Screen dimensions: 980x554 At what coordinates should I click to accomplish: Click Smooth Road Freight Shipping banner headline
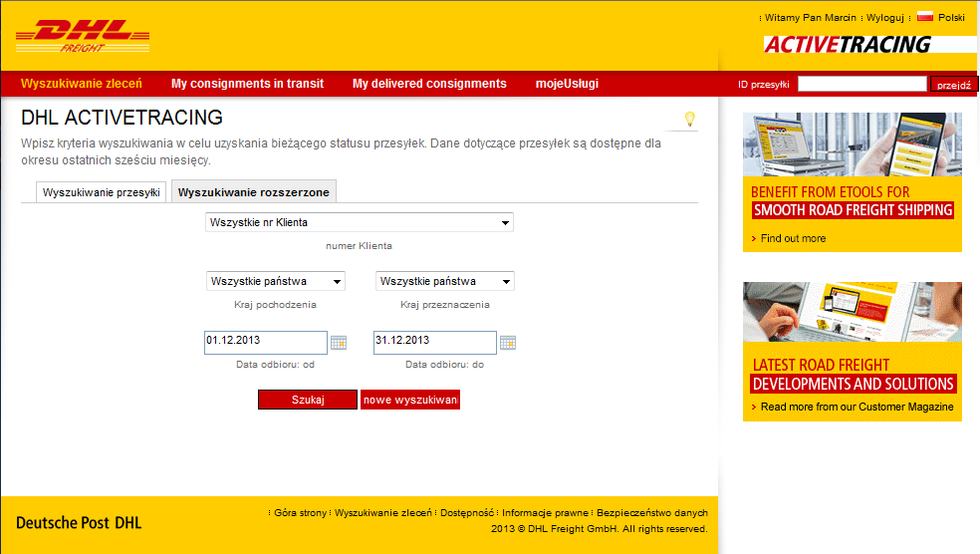[854, 210]
